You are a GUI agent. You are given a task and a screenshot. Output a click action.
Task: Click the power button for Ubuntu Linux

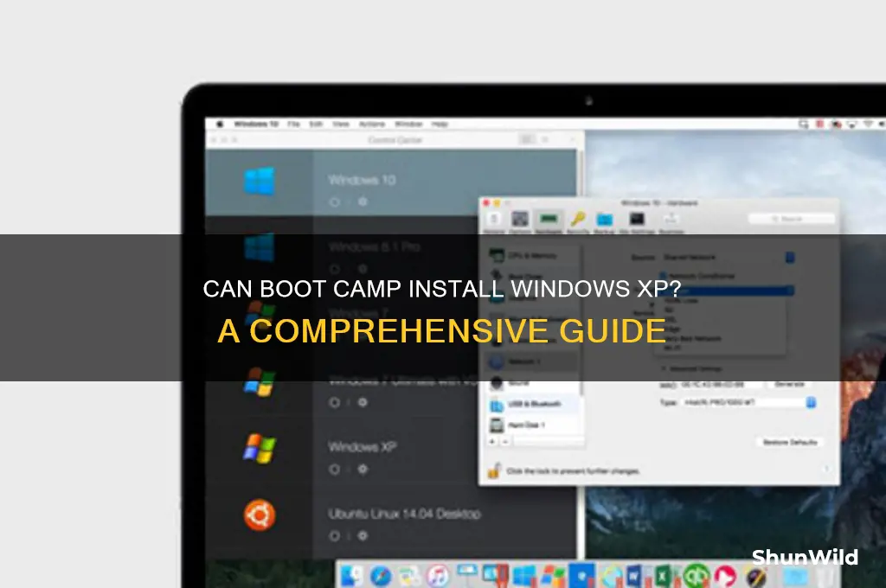coord(335,535)
